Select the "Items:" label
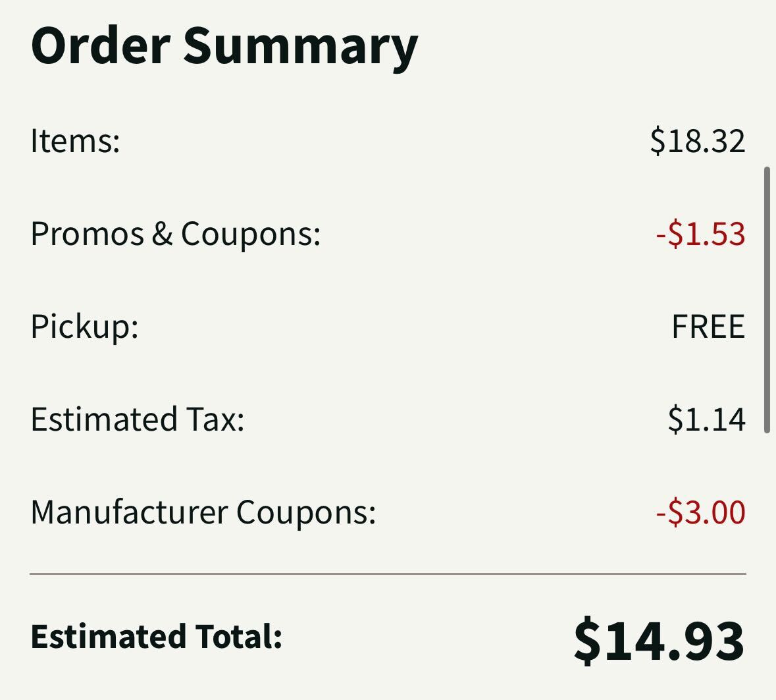The image size is (776, 700). coord(75,141)
